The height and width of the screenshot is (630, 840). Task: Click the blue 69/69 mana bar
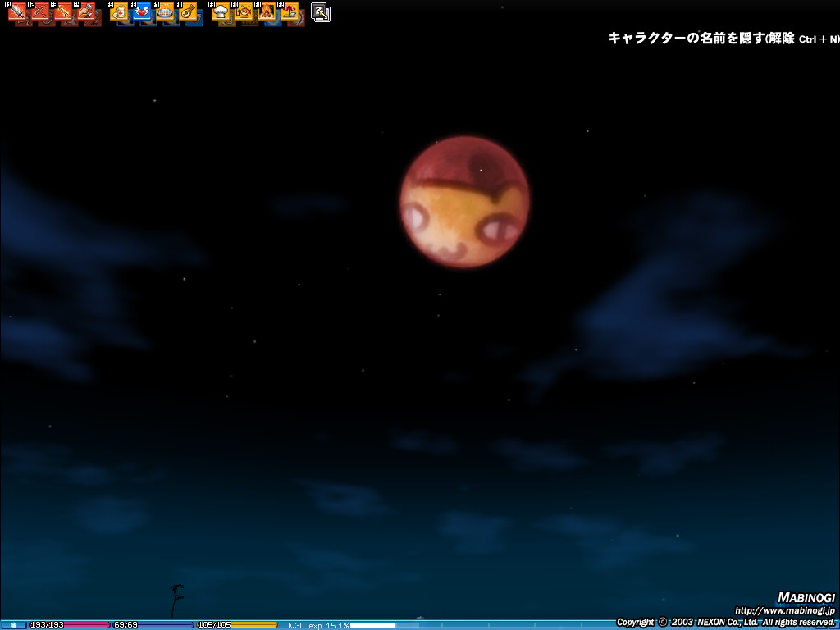point(153,625)
